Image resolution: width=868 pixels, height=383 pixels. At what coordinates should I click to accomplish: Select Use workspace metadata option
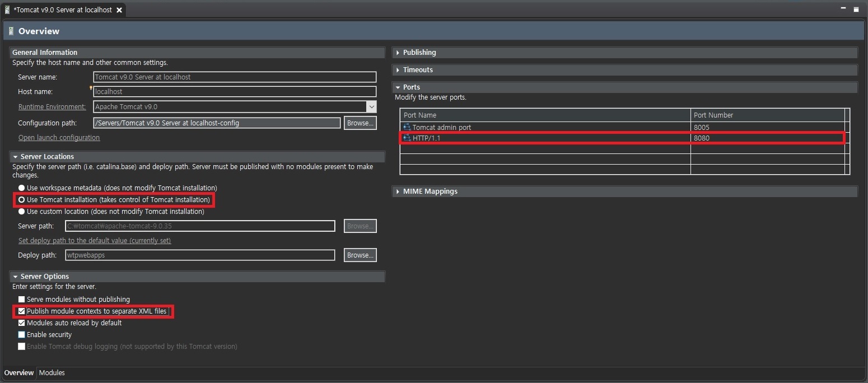point(22,188)
